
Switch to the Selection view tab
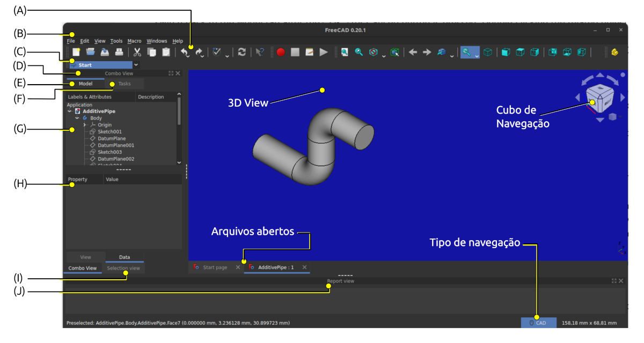coord(123,268)
